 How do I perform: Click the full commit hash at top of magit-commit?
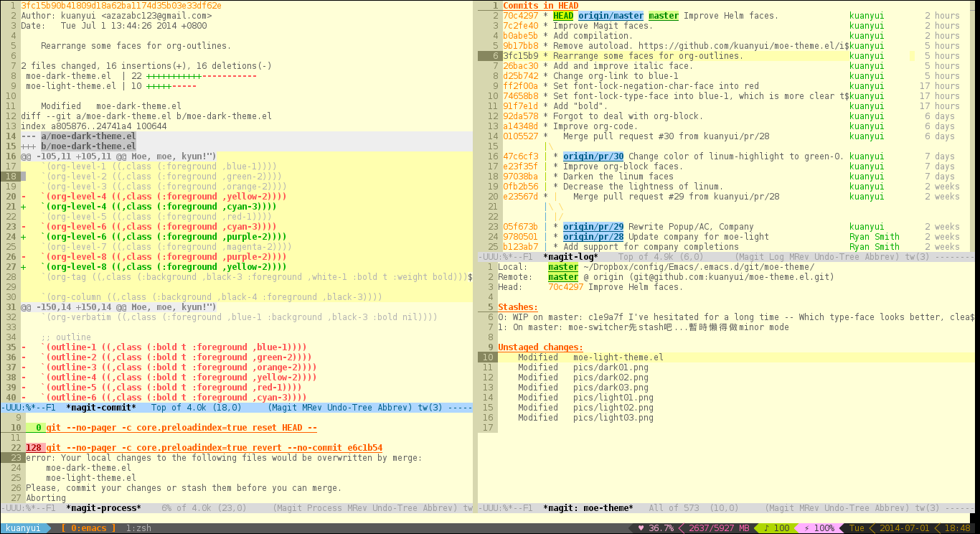(x=121, y=6)
